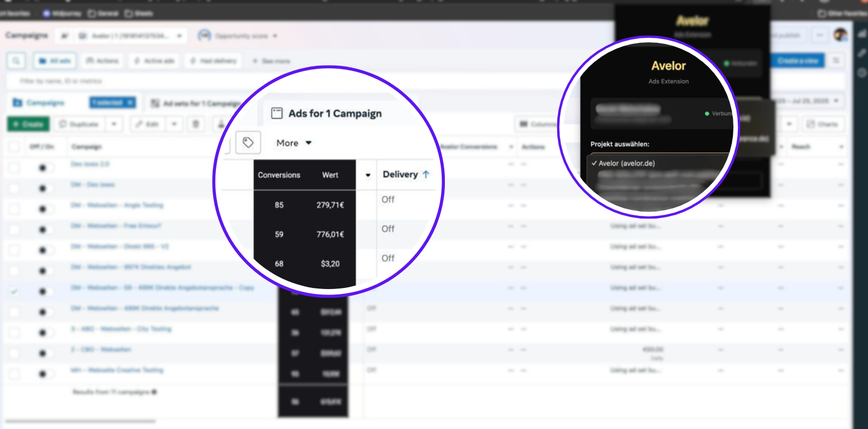Open the three-dots menu near the avatar
868x429 pixels.
point(819,35)
